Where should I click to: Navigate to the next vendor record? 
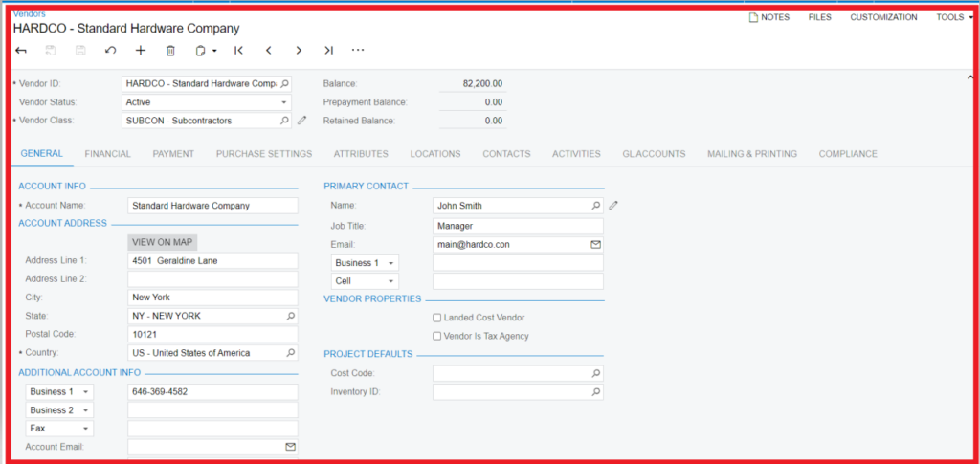point(299,51)
